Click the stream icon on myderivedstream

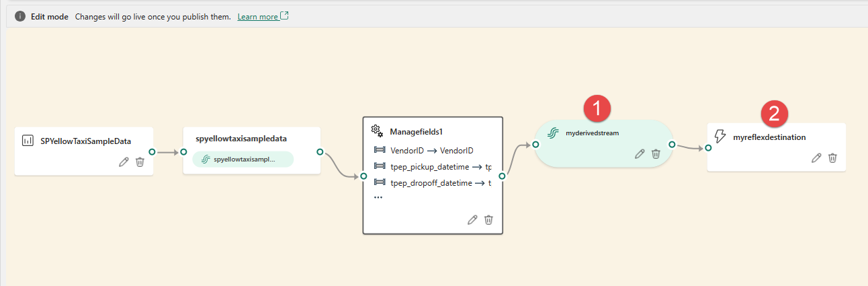tap(553, 133)
